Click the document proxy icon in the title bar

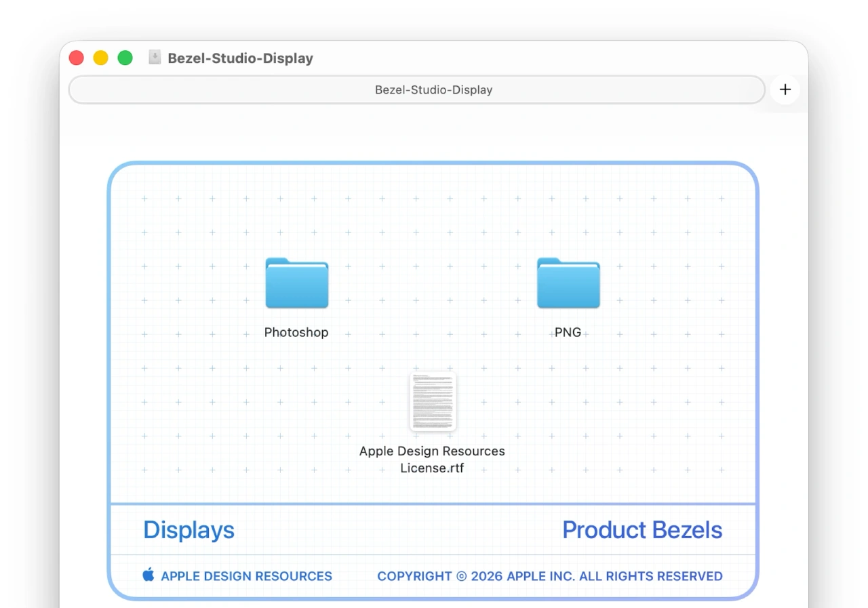point(155,58)
